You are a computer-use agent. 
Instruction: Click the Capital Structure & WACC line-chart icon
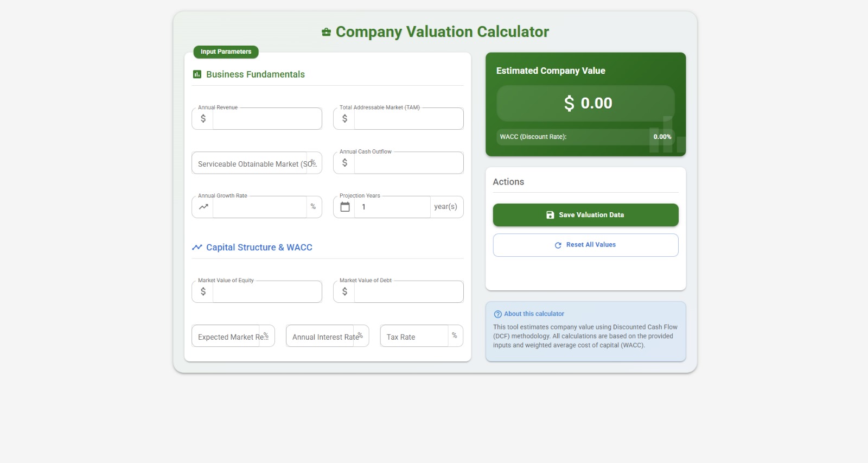197,248
